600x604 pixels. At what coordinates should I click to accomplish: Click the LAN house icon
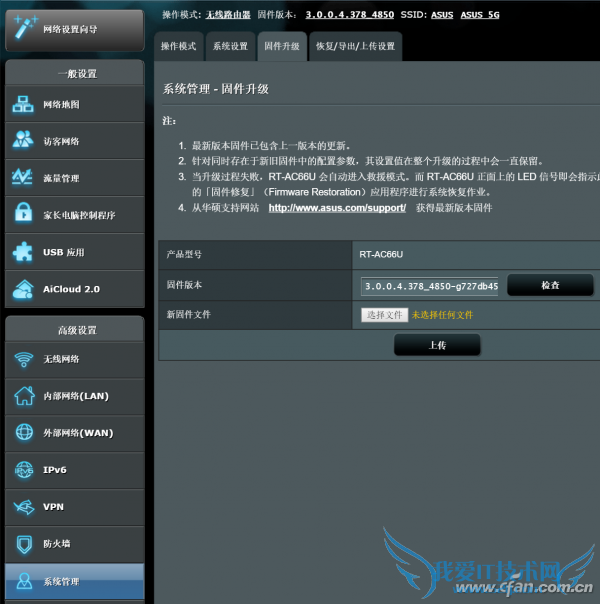tap(24, 396)
